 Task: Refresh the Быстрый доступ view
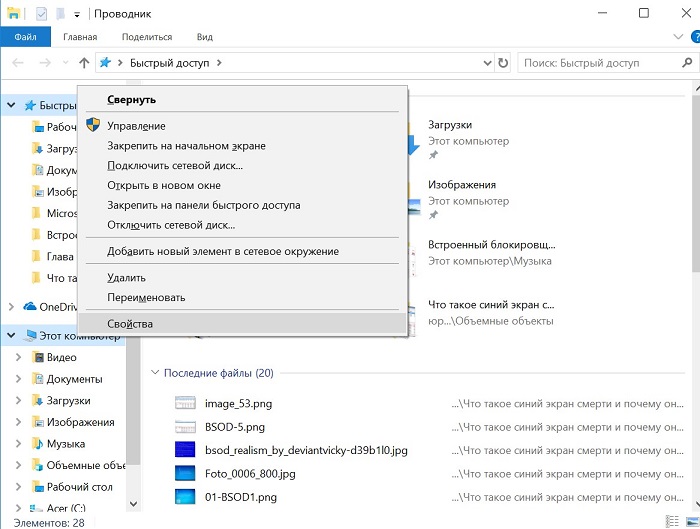pyautogui.click(x=503, y=63)
